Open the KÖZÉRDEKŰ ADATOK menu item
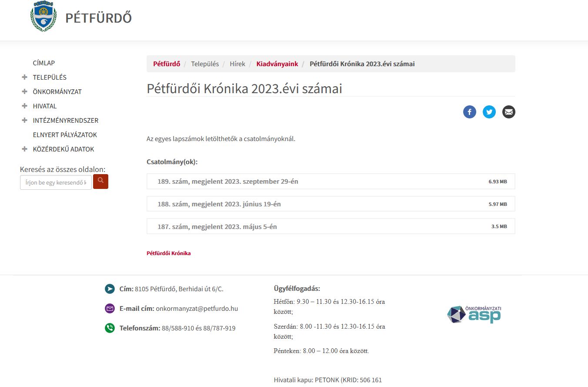 pos(63,149)
